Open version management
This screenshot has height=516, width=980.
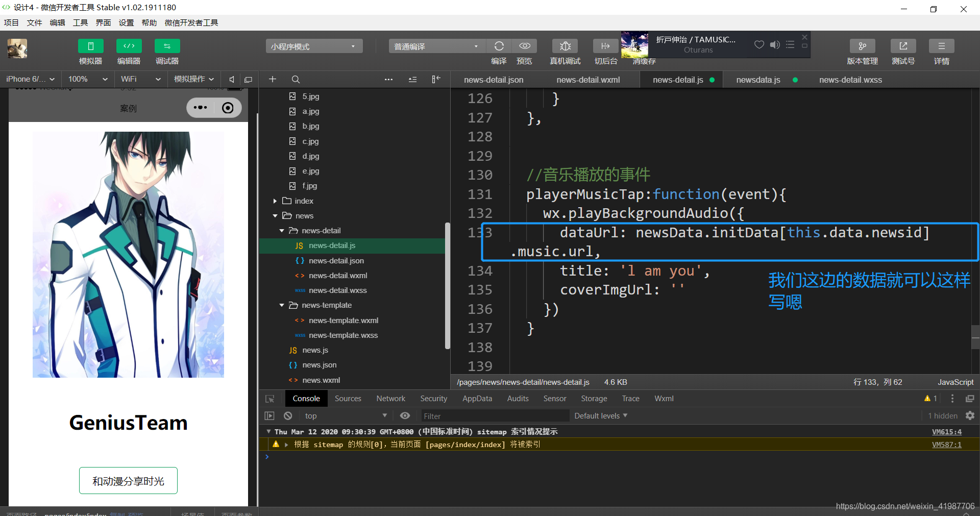pos(862,46)
